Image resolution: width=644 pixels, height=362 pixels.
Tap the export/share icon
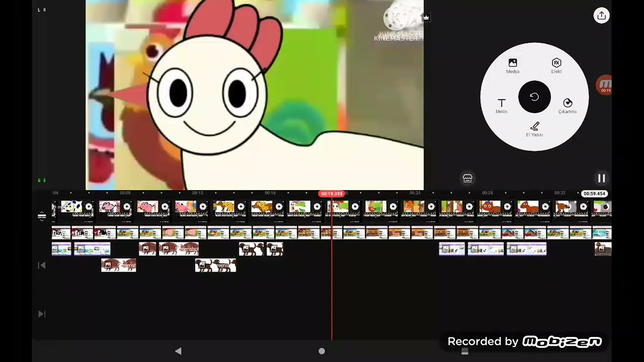[601, 16]
